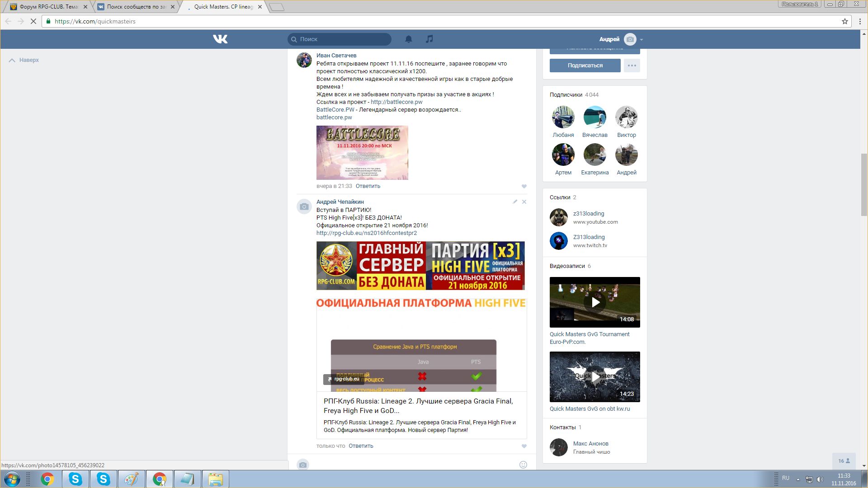Screen dimensions: 868x488
Task: Open Андрей Чепайкин author name link
Action: click(x=340, y=202)
